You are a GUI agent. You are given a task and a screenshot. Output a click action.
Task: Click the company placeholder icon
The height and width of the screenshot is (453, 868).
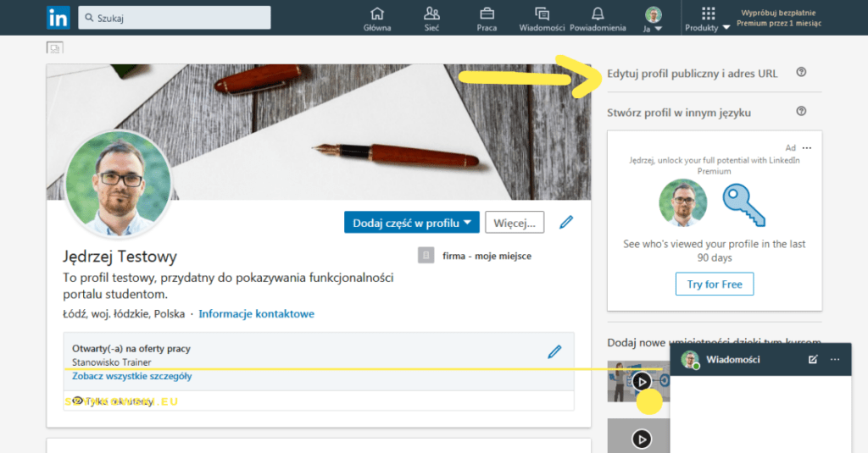click(426, 256)
